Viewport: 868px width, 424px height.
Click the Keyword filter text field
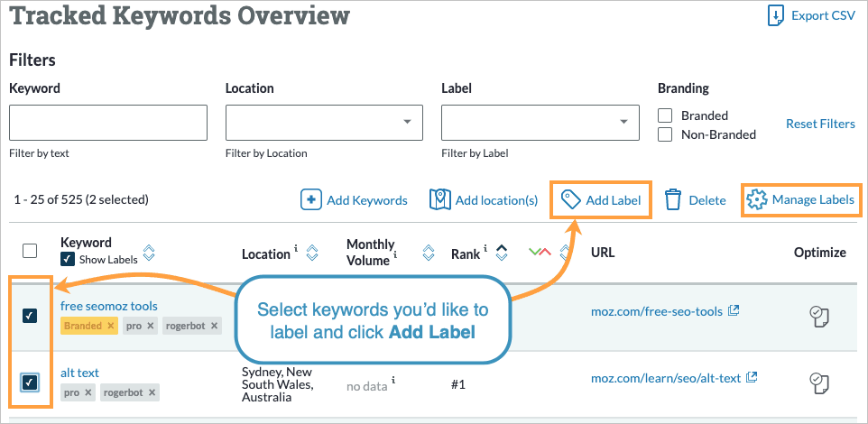coord(107,122)
